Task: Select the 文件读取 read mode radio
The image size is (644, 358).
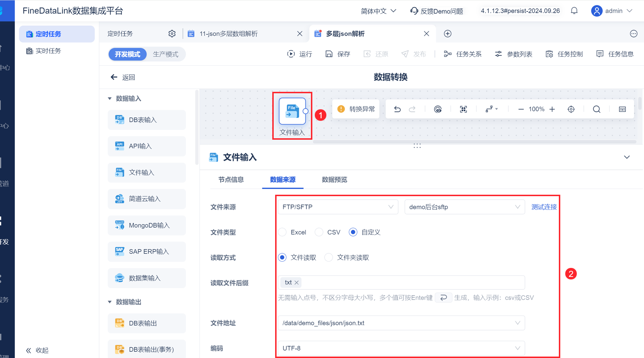Action: [x=282, y=258]
